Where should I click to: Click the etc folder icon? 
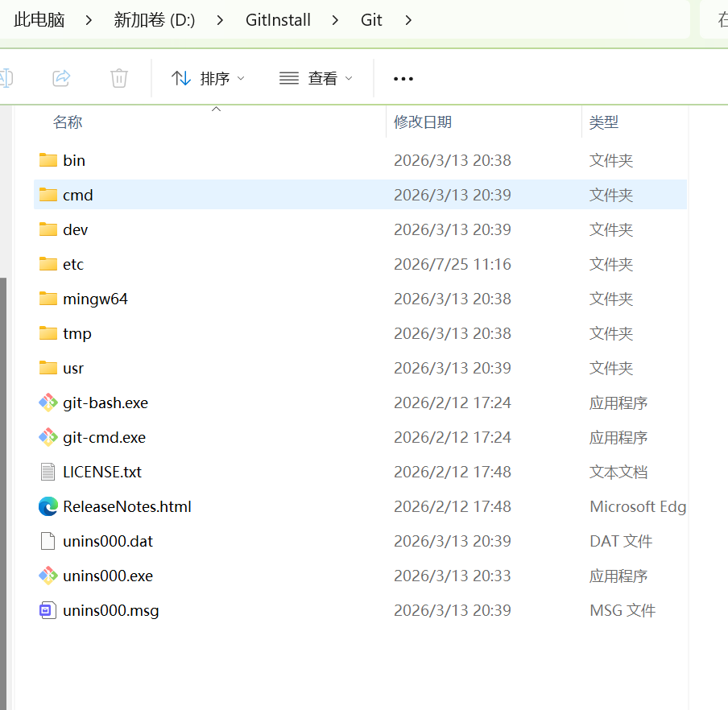pyautogui.click(x=48, y=264)
